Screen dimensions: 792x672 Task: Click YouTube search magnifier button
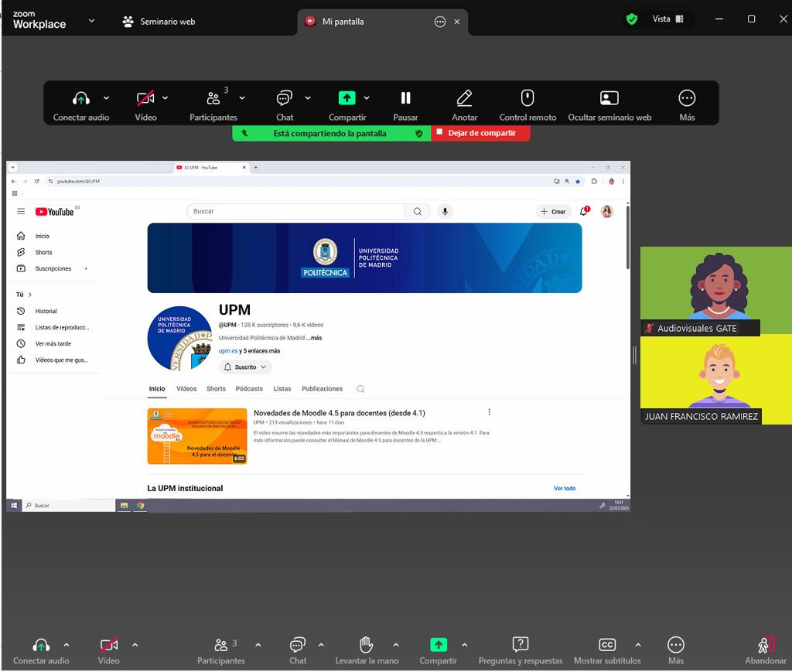pos(417,212)
